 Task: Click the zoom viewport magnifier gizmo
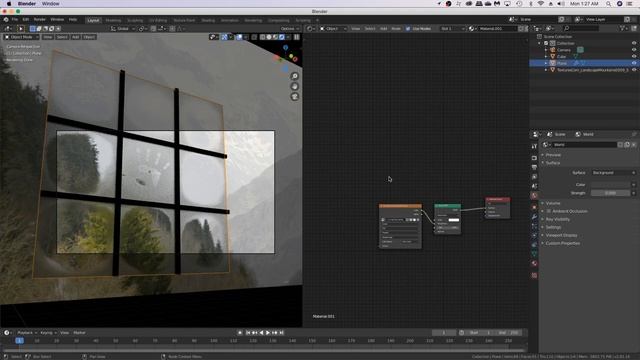295,76
